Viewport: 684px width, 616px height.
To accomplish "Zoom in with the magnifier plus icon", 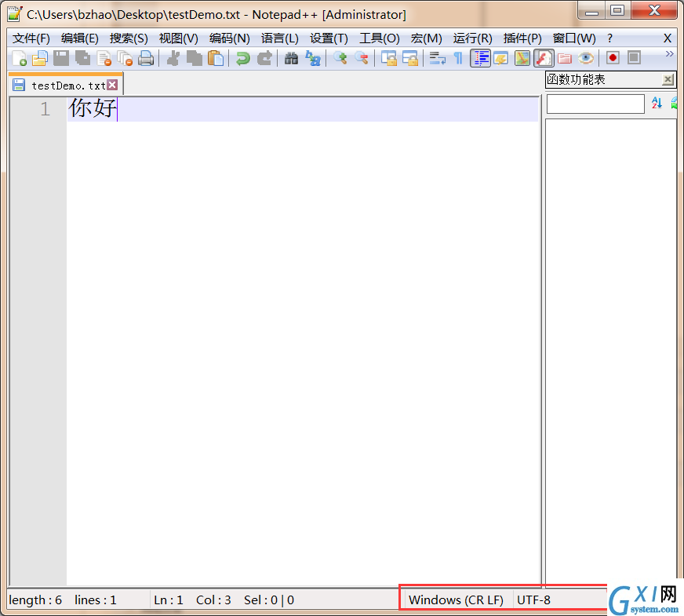I will tap(340, 58).
